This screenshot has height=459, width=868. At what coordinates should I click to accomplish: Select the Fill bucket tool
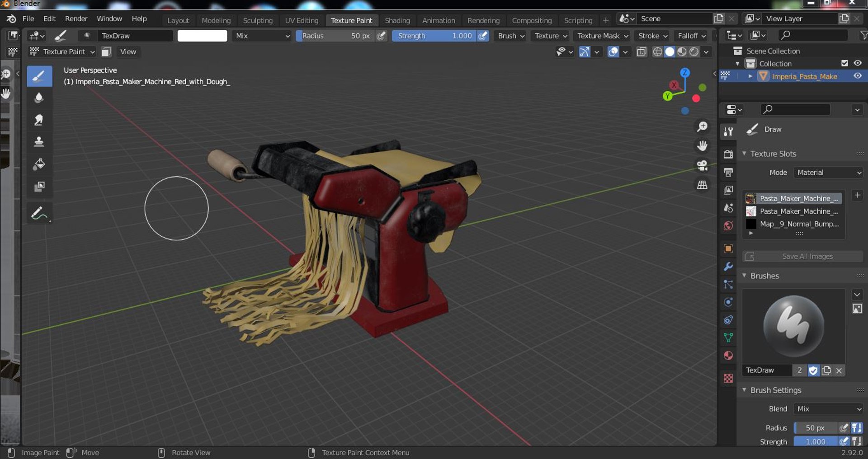[39, 164]
